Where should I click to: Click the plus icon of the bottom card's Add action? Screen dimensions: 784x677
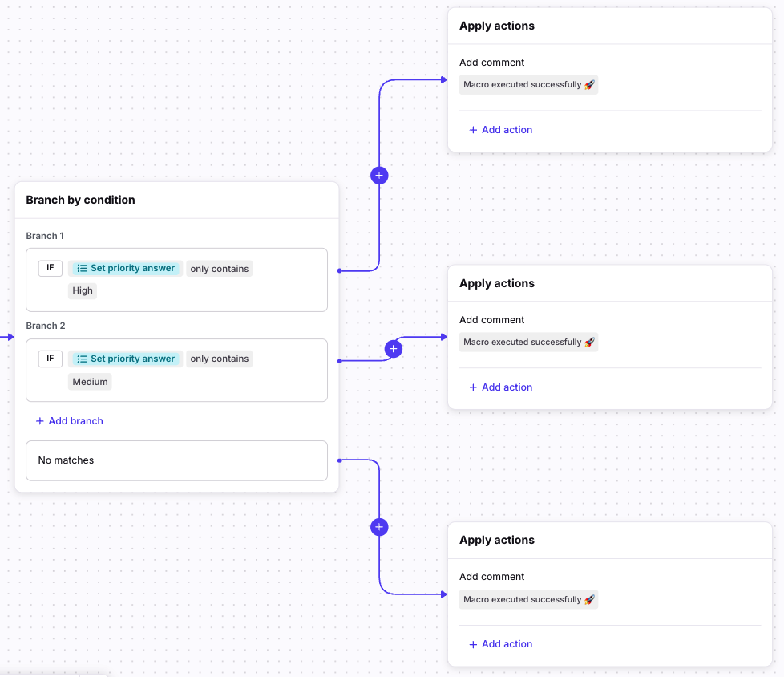click(473, 644)
